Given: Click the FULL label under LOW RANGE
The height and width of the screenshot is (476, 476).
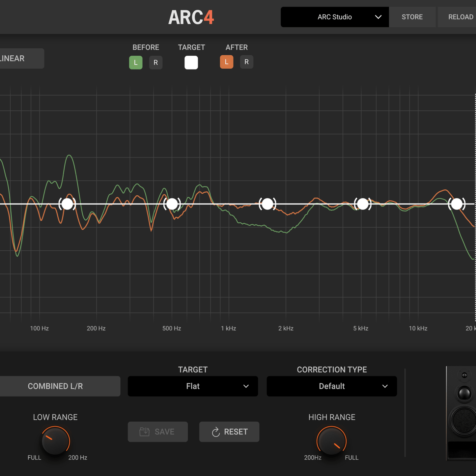Looking at the screenshot, I should click(x=34, y=458).
